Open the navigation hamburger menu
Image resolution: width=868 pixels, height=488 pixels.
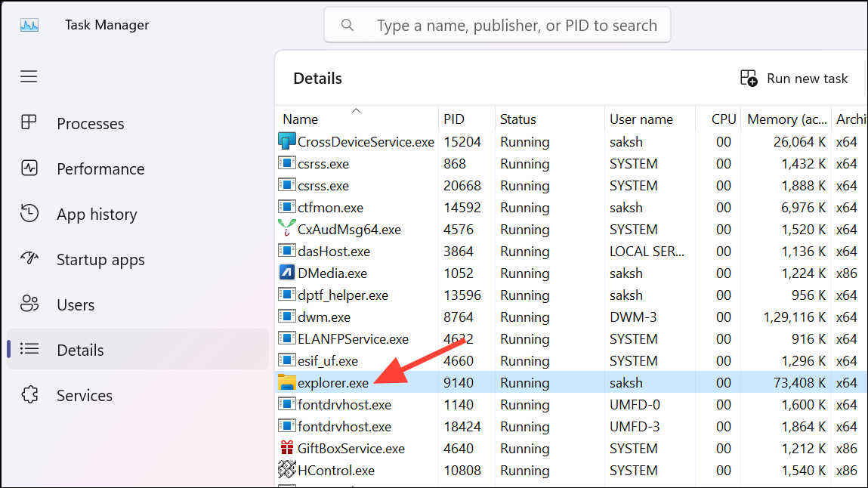click(29, 76)
